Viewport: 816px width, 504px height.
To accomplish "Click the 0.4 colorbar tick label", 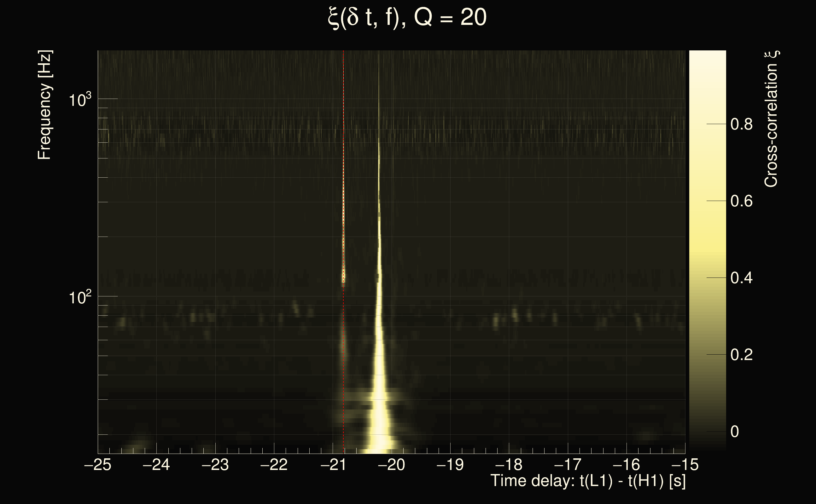I will click(741, 278).
